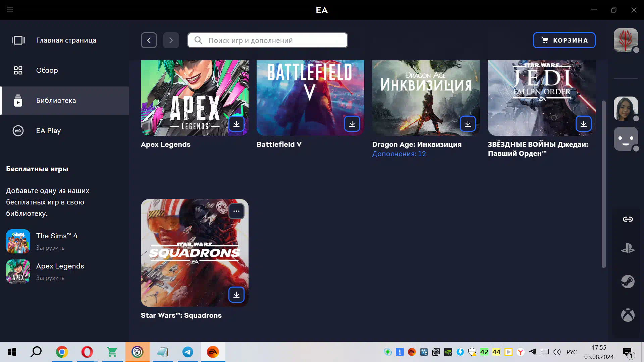Open the Корзина cart button
644x362 pixels.
coord(564,40)
